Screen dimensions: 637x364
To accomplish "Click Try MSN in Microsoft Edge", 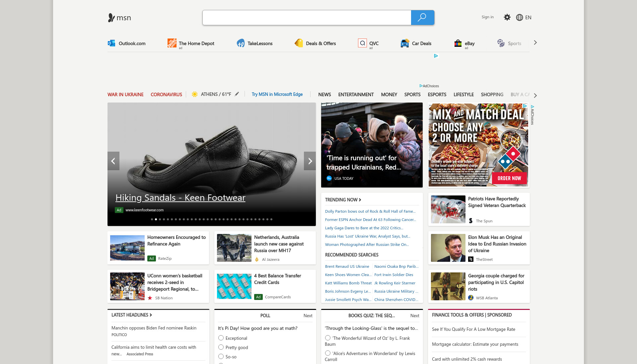I will click(x=277, y=94).
